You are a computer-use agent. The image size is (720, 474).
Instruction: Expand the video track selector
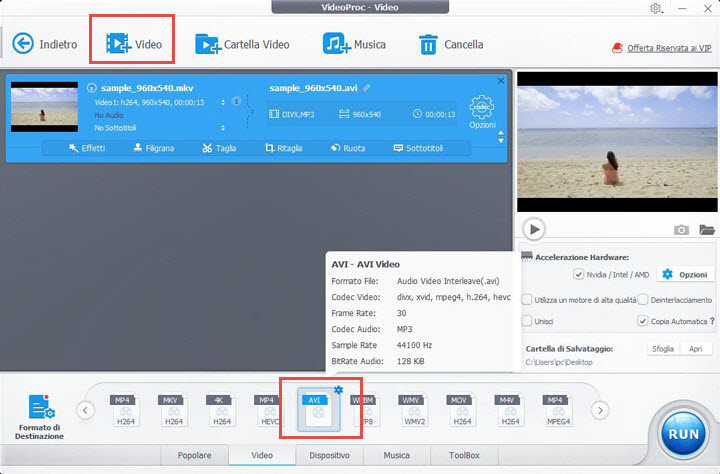pos(223,102)
